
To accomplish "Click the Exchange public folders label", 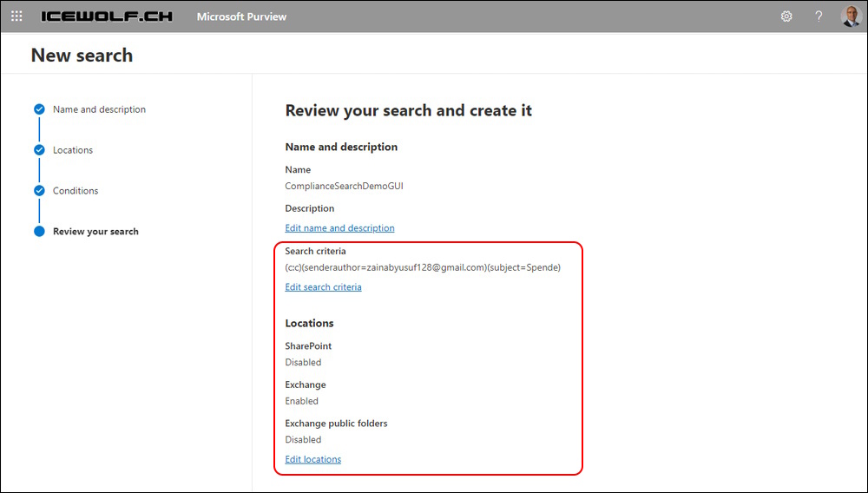I will click(x=336, y=424).
